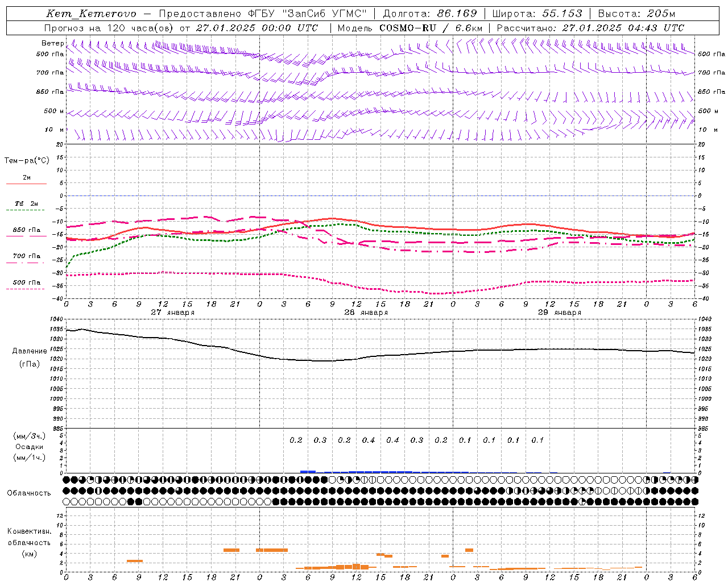728x582 pixels.
Task: Click the 28 января date label
Action: pyautogui.click(x=366, y=313)
